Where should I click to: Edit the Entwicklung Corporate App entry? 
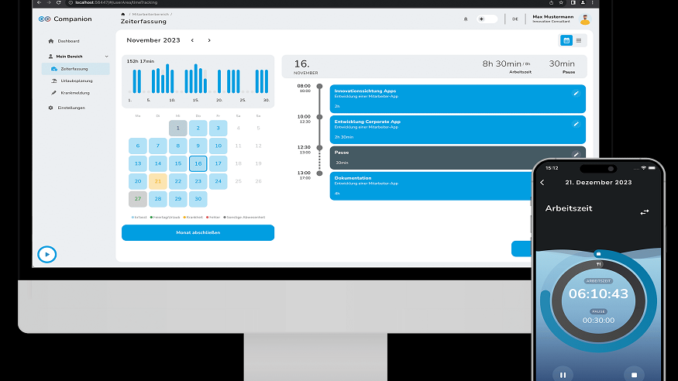[x=576, y=124]
